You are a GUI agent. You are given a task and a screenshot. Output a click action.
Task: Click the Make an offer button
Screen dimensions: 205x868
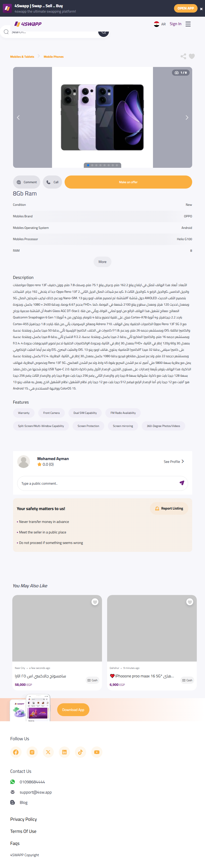(128, 182)
